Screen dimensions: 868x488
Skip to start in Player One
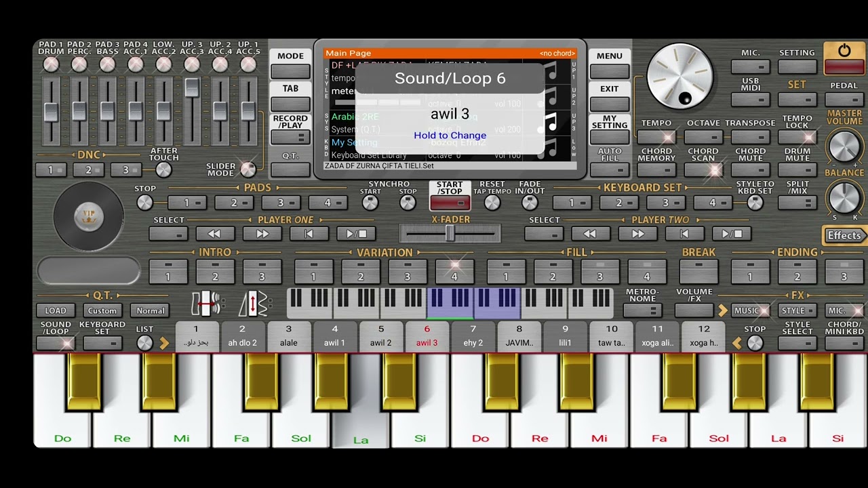pyautogui.click(x=309, y=234)
